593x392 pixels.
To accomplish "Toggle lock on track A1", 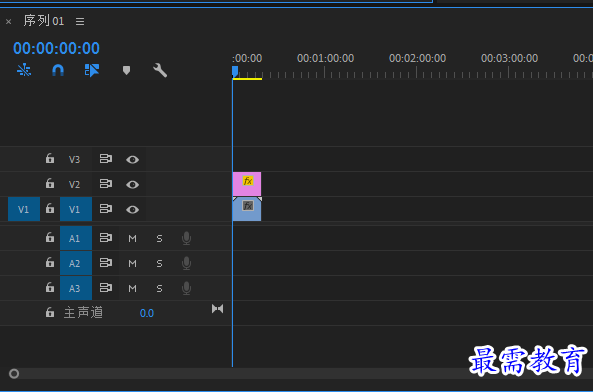I will pyautogui.click(x=50, y=238).
